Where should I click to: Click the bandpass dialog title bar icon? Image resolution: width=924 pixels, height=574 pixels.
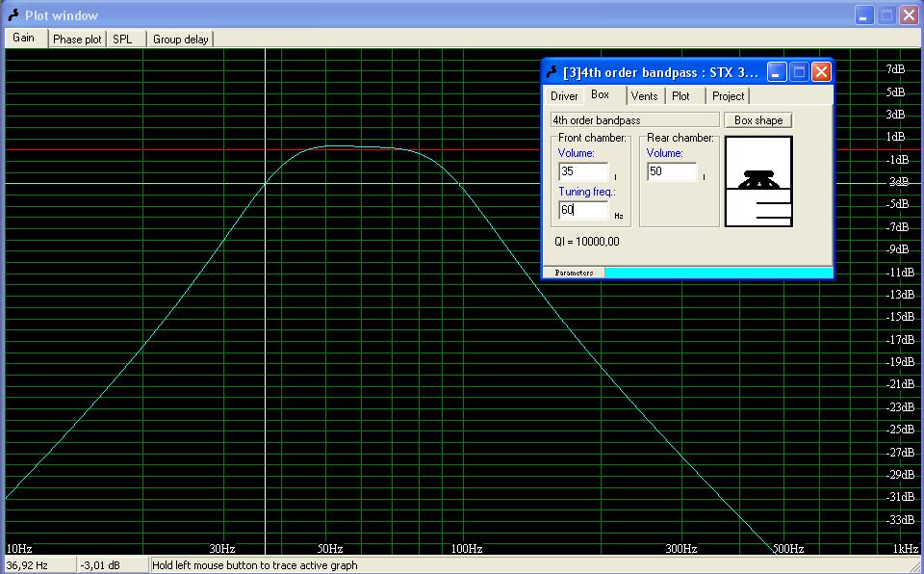click(x=552, y=72)
